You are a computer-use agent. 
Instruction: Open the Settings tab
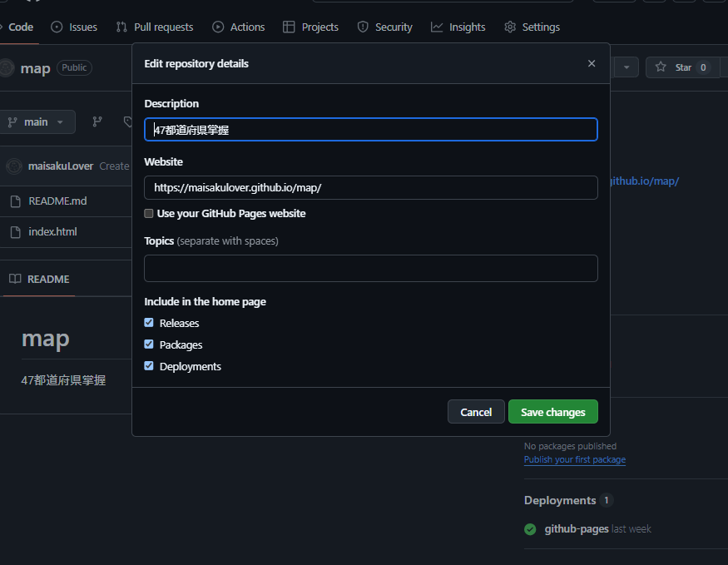pos(532,27)
